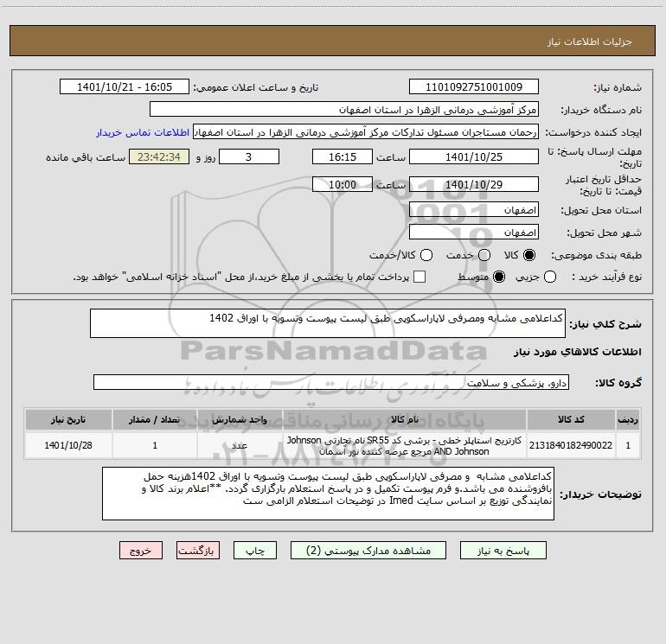This screenshot has height=644, width=666.
Task: Click unit cell عدد in table
Action: tap(240, 445)
